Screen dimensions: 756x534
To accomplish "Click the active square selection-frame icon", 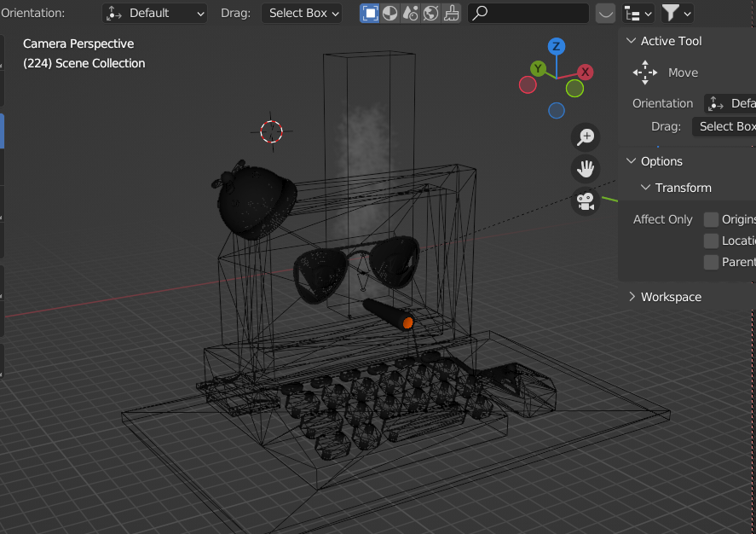I will (370, 13).
